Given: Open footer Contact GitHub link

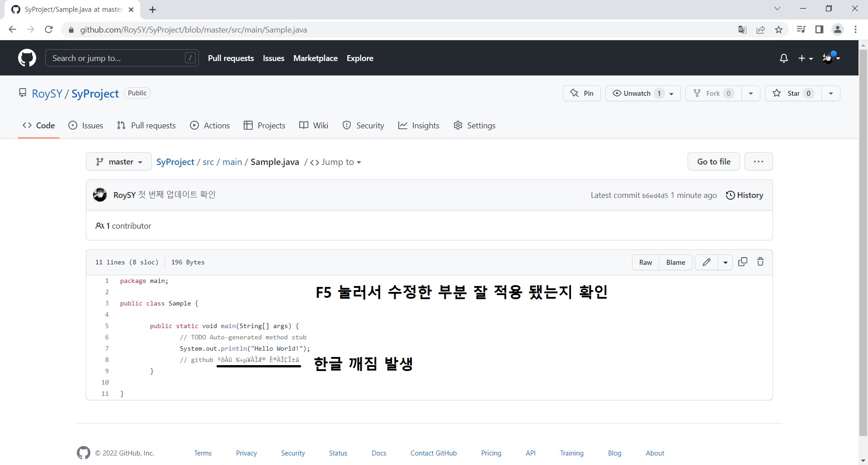Looking at the screenshot, I should (434, 453).
